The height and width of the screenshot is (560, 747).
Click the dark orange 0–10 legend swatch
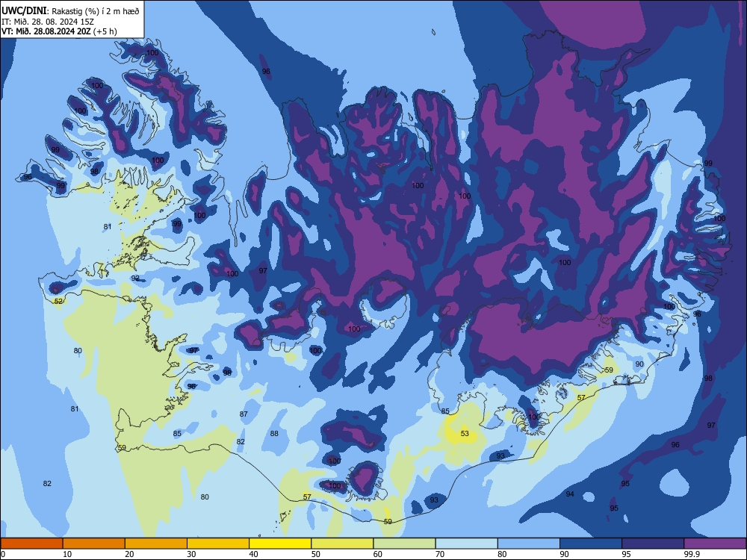click(x=31, y=544)
